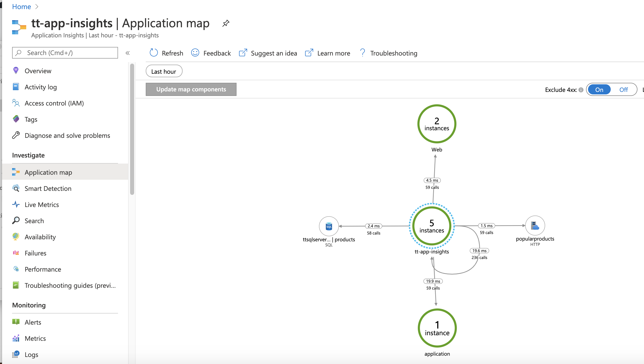Collapse the left navigation panel
This screenshot has width=644, height=364.
[127, 53]
